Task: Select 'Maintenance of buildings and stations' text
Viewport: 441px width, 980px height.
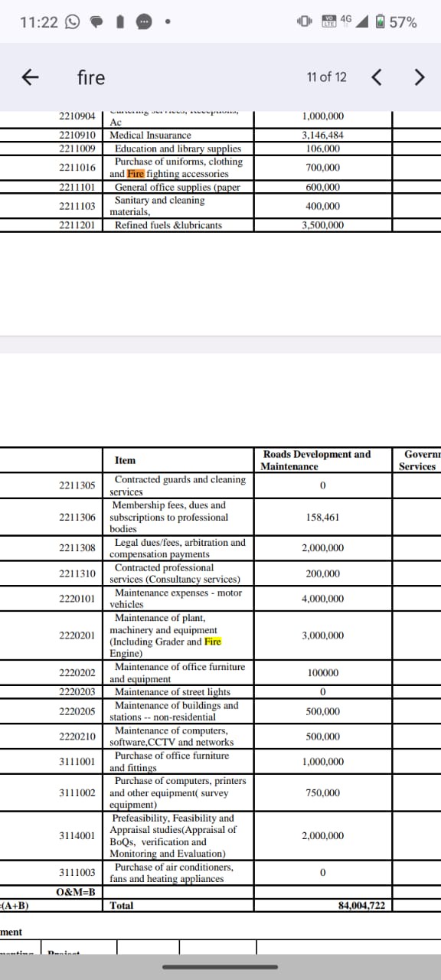Action: click(175, 711)
